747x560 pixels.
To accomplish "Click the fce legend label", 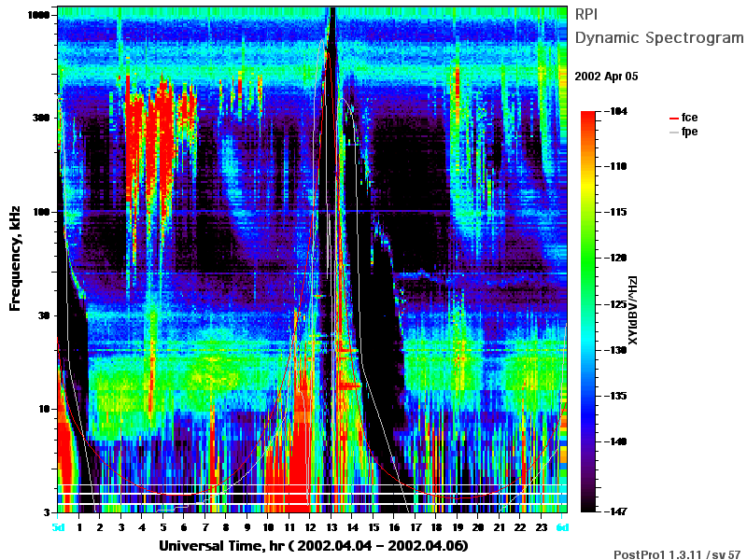I will 689,118.
